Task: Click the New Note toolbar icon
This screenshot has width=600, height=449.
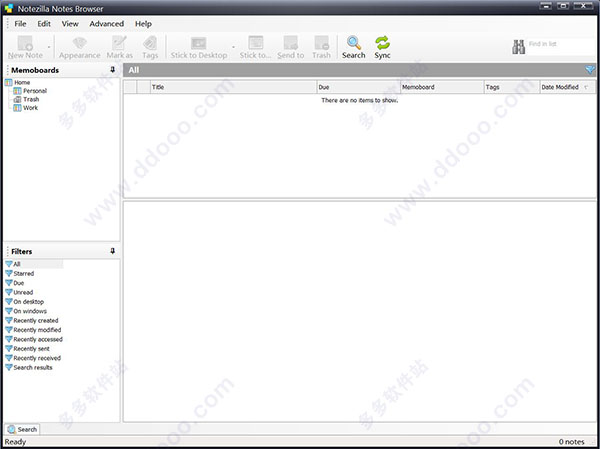Action: coord(25,43)
